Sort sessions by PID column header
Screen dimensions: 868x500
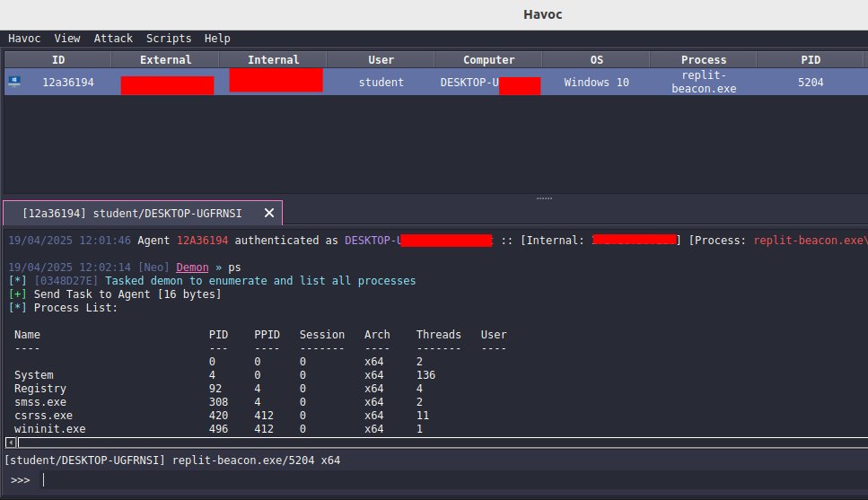[x=811, y=60]
